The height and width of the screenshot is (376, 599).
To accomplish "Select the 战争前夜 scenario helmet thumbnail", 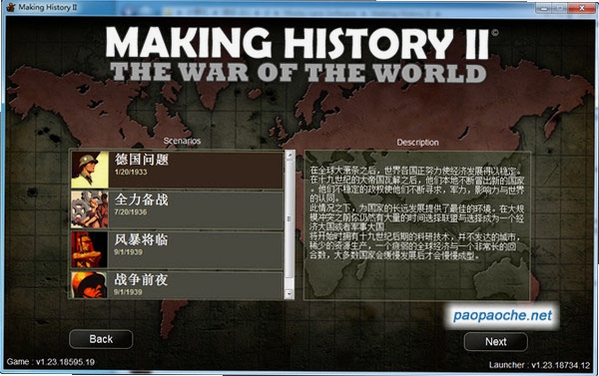I will (90, 285).
